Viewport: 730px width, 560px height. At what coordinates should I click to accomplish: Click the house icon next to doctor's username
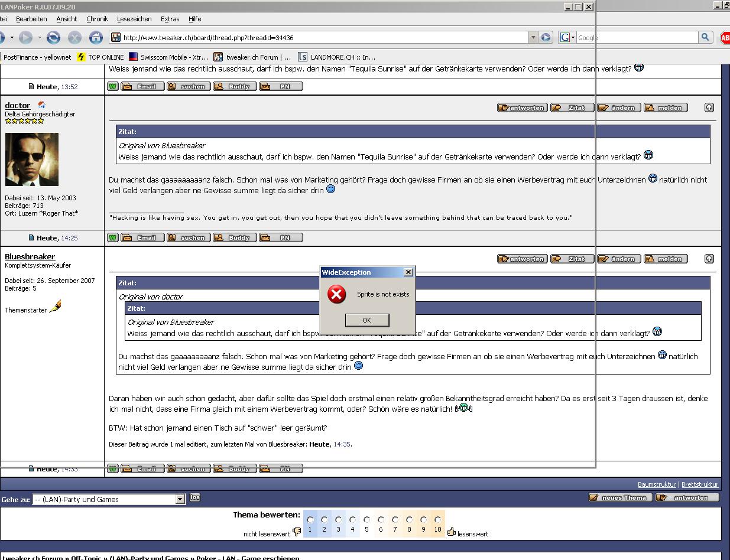(x=41, y=105)
